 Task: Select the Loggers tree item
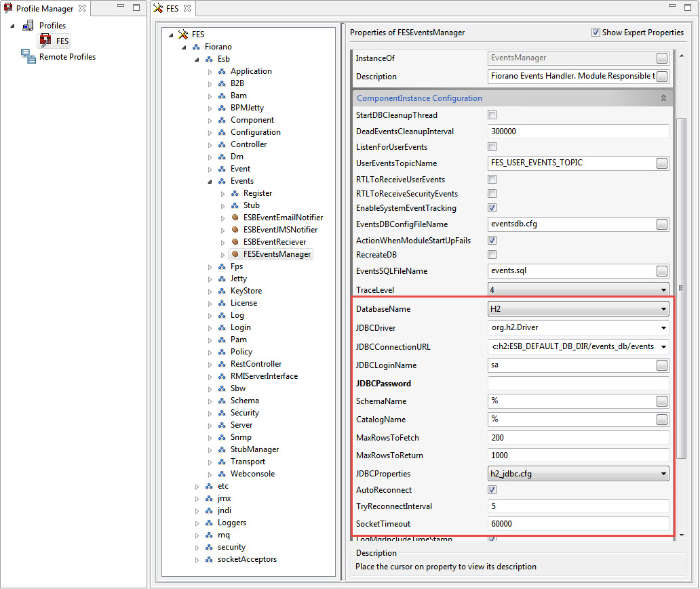(232, 523)
